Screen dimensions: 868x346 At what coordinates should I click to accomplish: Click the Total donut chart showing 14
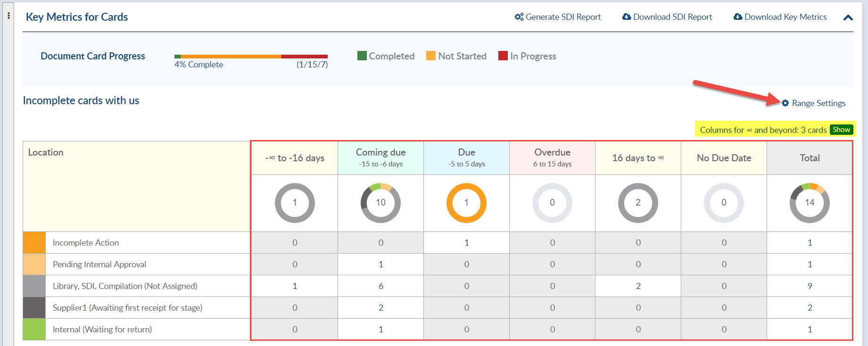pos(810,203)
